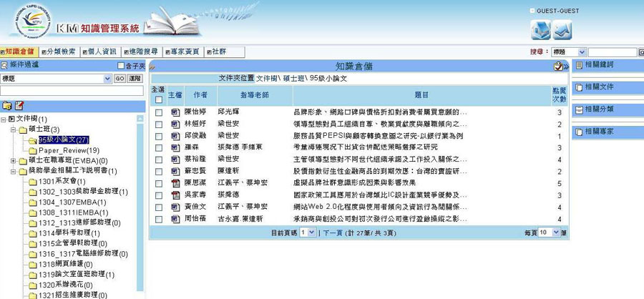Viewport: 644px width, 299px height.
Task: Open the 每頁 items-per-page dropdown
Action: click(547, 232)
